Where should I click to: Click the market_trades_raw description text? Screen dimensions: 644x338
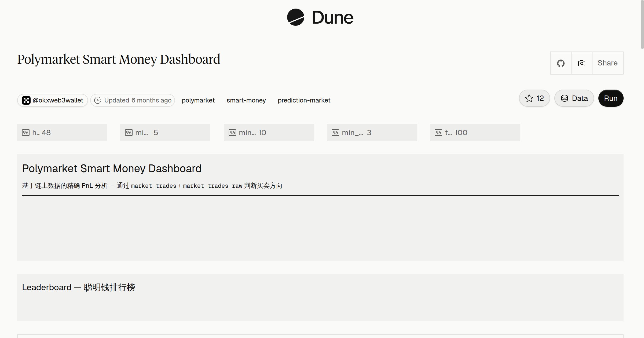pos(213,186)
